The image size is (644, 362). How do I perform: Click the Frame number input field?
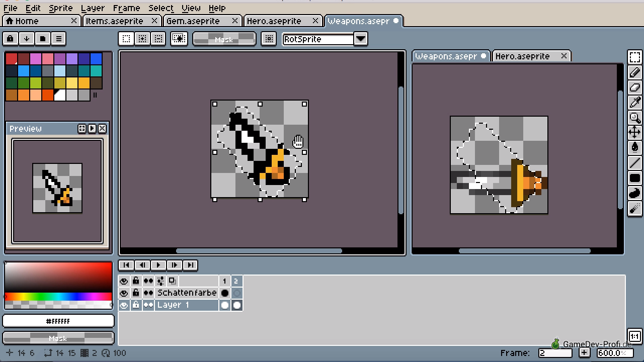coord(555,353)
